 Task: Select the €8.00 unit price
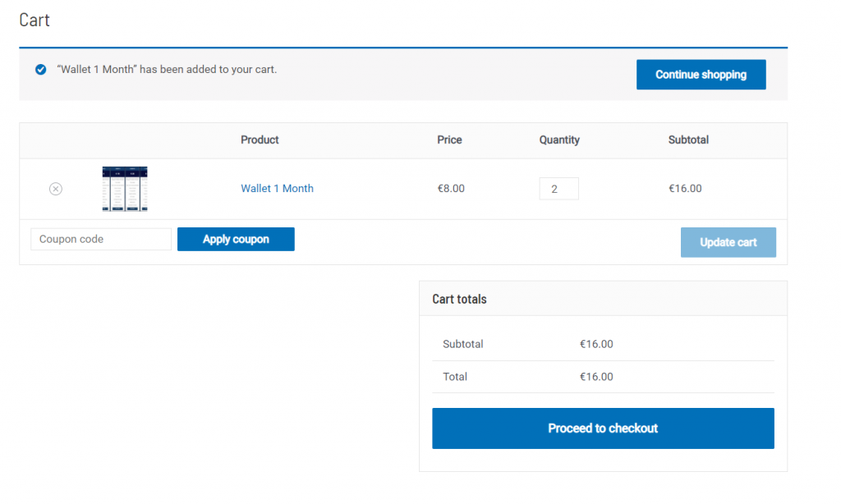451,189
